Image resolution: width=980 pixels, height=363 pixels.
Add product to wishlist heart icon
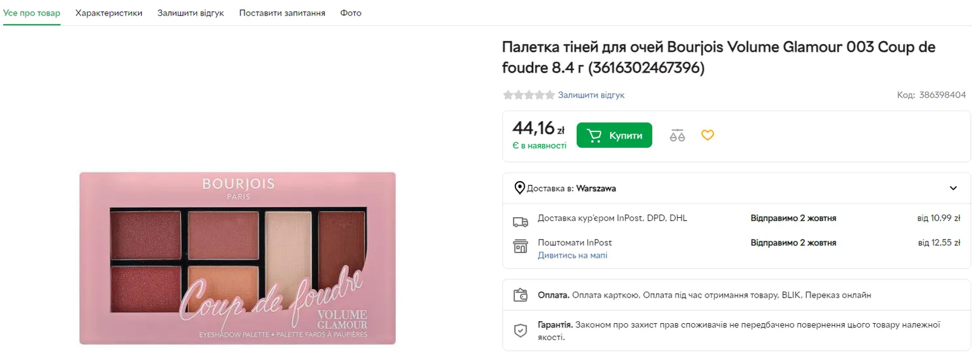click(x=708, y=135)
